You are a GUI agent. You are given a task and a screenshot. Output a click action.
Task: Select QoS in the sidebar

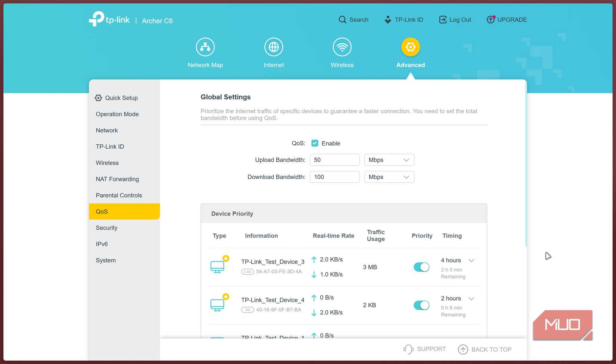click(x=124, y=211)
